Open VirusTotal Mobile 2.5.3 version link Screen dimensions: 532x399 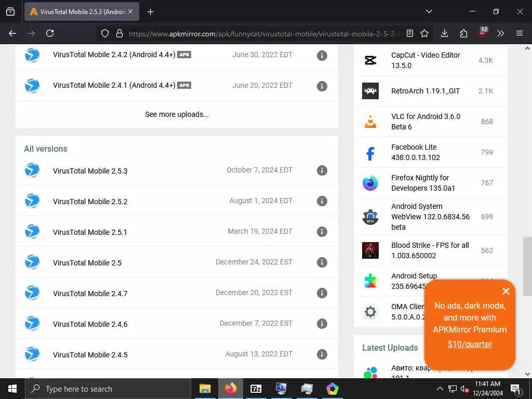(90, 170)
